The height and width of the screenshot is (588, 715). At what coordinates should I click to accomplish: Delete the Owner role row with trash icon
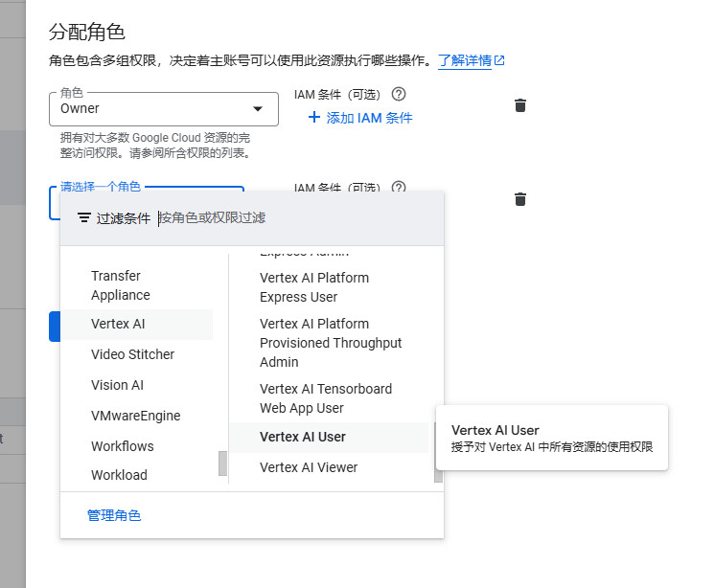point(520,105)
